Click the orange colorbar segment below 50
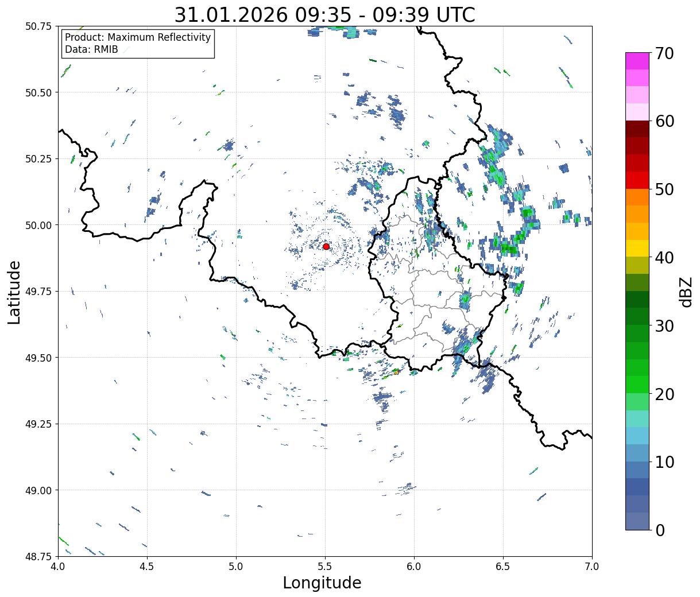The width and height of the screenshot is (700, 597). coord(637,197)
